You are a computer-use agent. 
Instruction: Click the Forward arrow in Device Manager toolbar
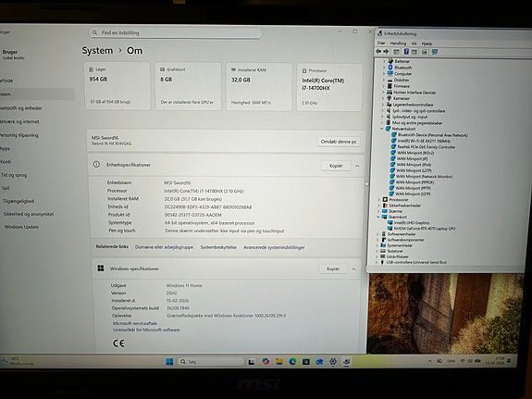386,52
